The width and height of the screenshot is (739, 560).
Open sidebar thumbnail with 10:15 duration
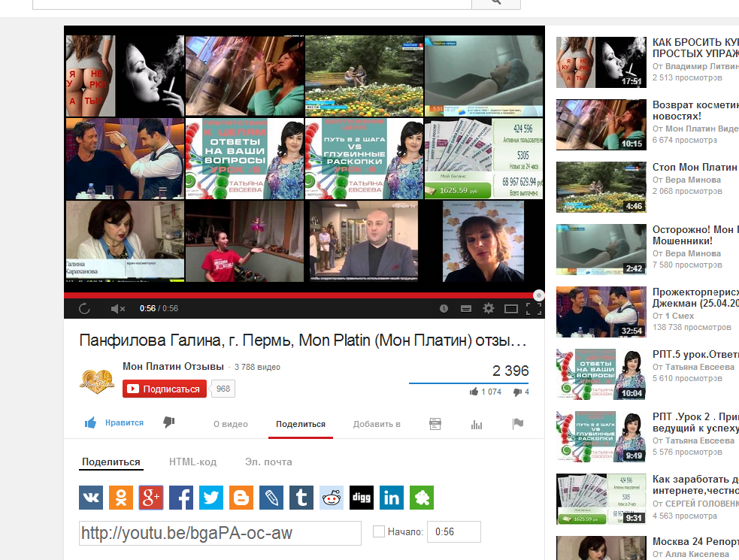[x=601, y=125]
